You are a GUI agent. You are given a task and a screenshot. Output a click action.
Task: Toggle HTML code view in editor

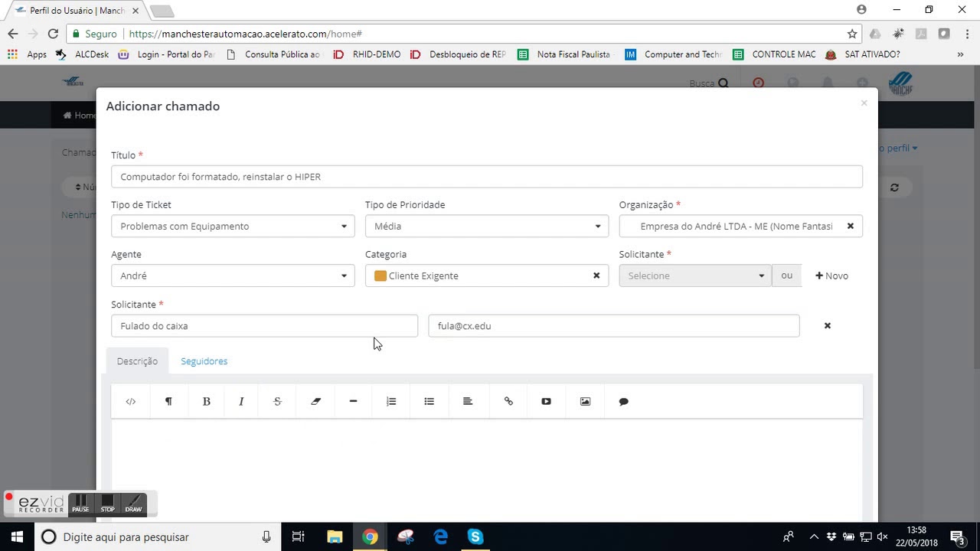[x=131, y=401]
